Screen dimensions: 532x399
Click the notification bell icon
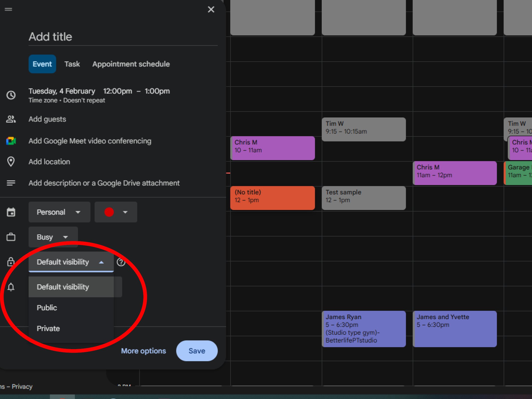pyautogui.click(x=11, y=287)
